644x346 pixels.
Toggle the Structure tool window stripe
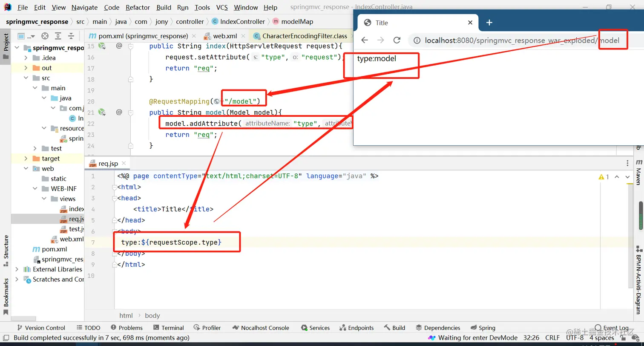(x=6, y=250)
